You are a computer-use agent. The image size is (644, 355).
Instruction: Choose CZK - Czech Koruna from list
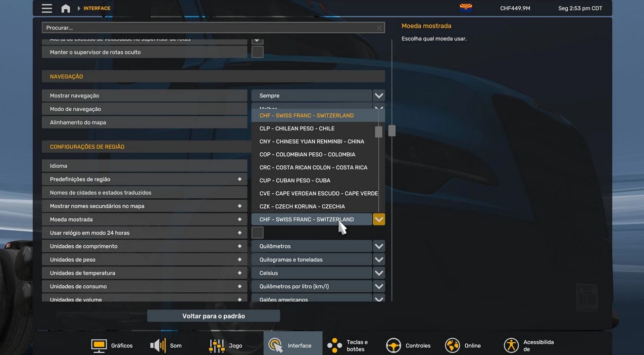coord(302,207)
